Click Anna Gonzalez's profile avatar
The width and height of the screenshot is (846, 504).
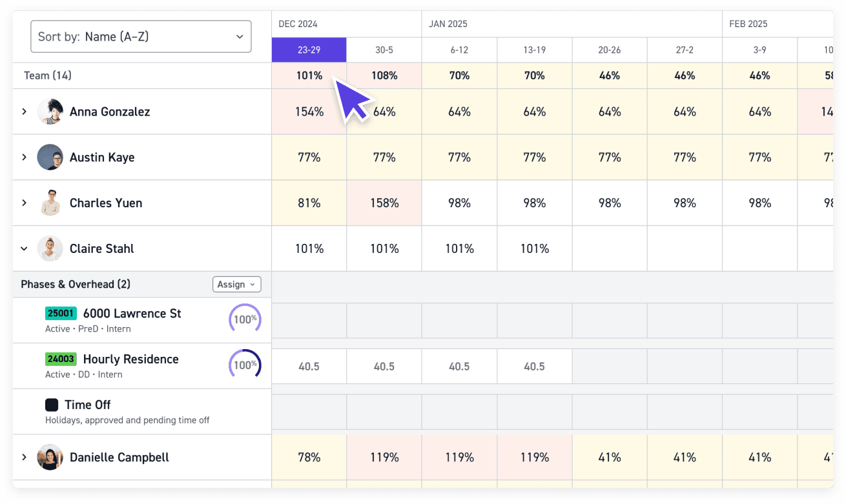pos(50,111)
